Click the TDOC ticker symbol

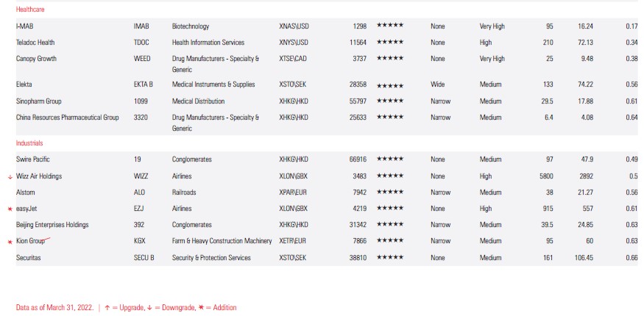(x=141, y=43)
